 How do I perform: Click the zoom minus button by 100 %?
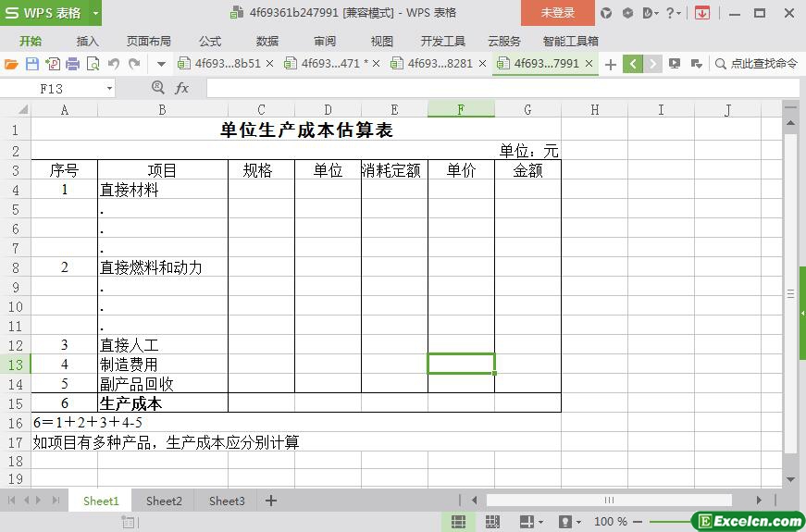[x=638, y=522]
